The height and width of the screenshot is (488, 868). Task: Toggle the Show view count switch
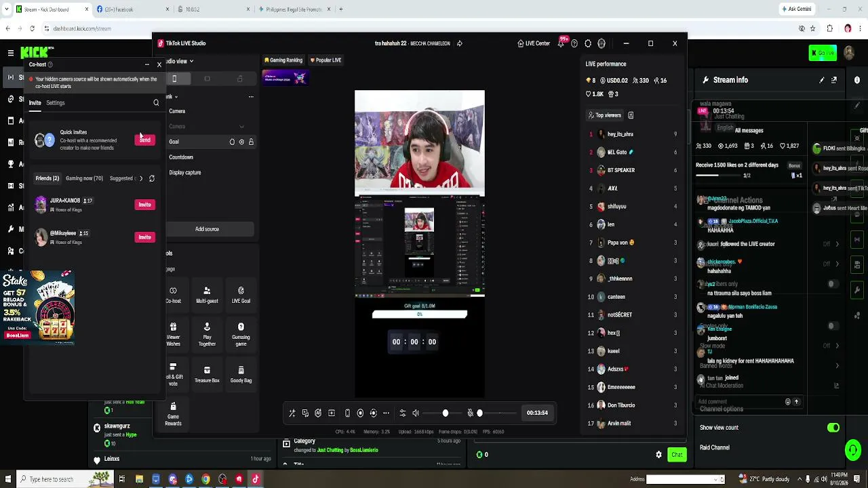pyautogui.click(x=833, y=428)
